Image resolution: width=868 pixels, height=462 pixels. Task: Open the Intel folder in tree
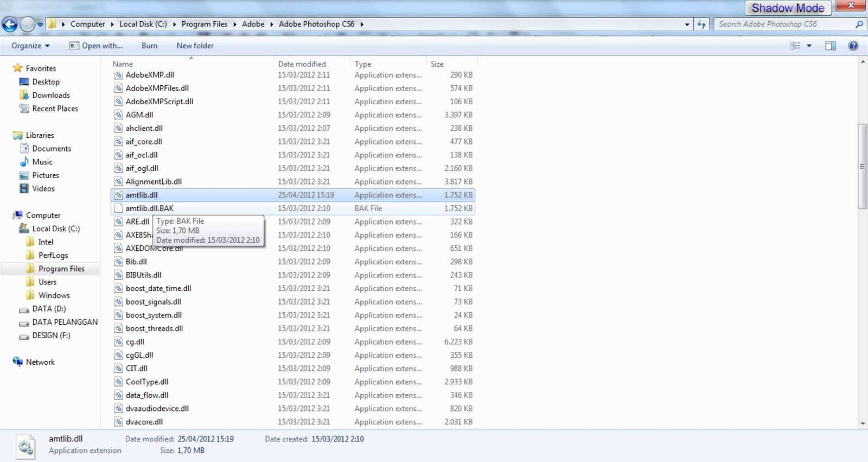(46, 242)
